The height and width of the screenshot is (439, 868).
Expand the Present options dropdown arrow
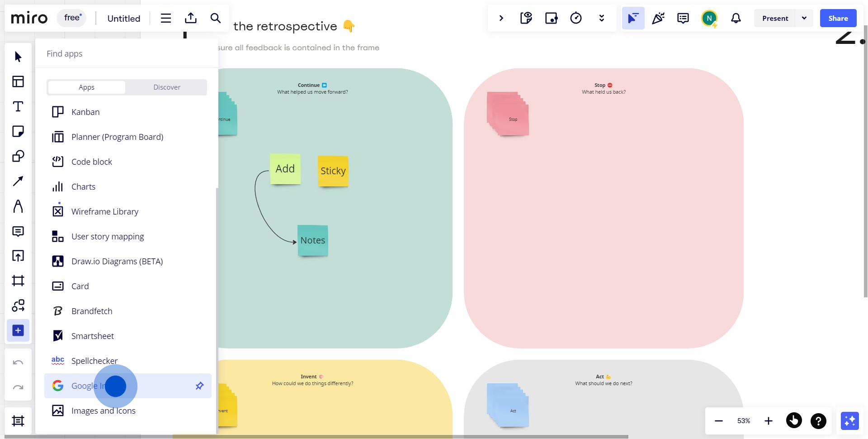point(804,18)
